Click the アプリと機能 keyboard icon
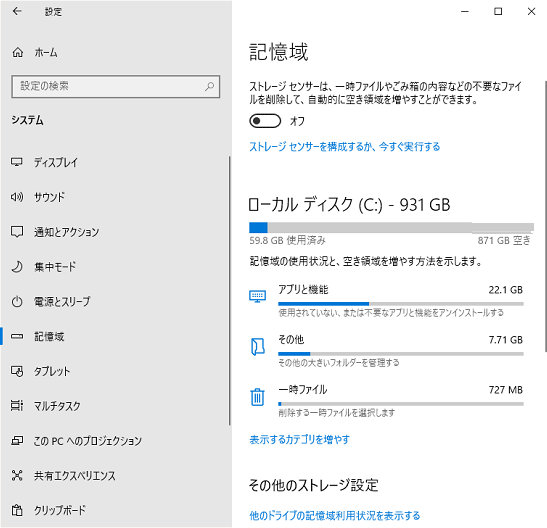The width and height of the screenshot is (547, 528). pyautogui.click(x=257, y=296)
